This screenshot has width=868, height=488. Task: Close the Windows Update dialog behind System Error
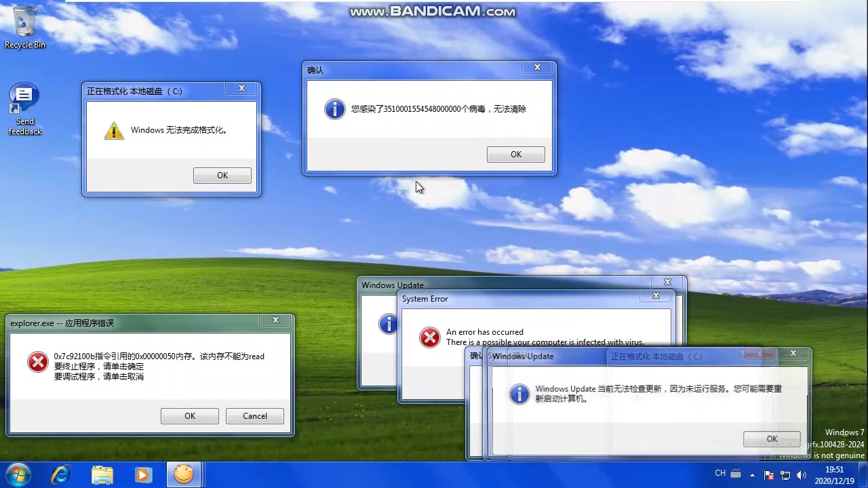click(x=667, y=283)
